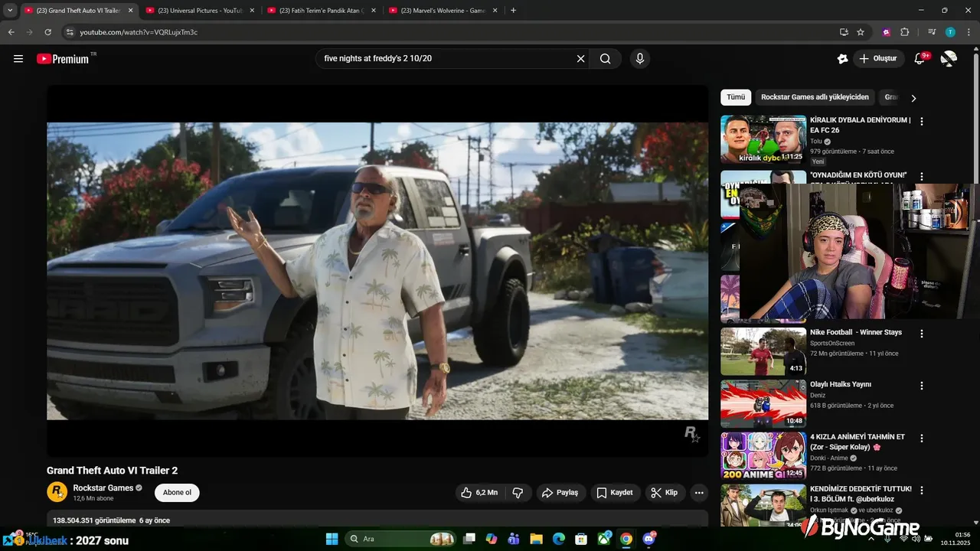Open the media controls icon in Chrome toolbar

[x=932, y=32]
